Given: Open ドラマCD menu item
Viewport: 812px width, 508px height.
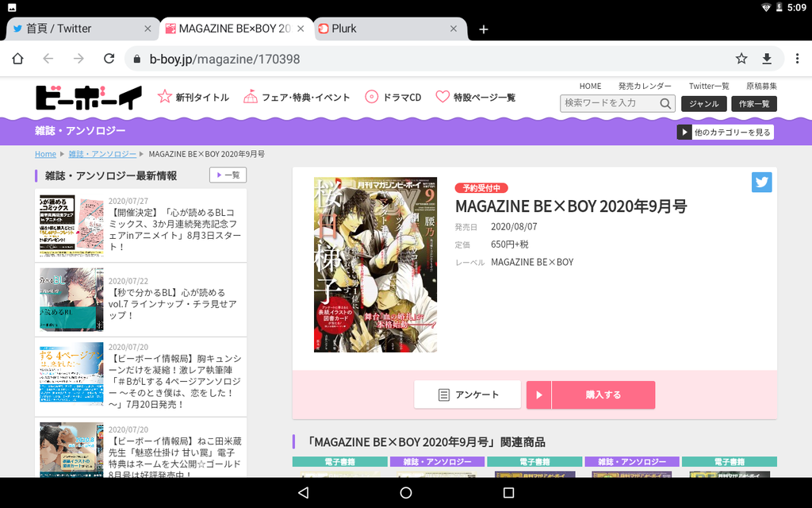Looking at the screenshot, I should point(393,97).
